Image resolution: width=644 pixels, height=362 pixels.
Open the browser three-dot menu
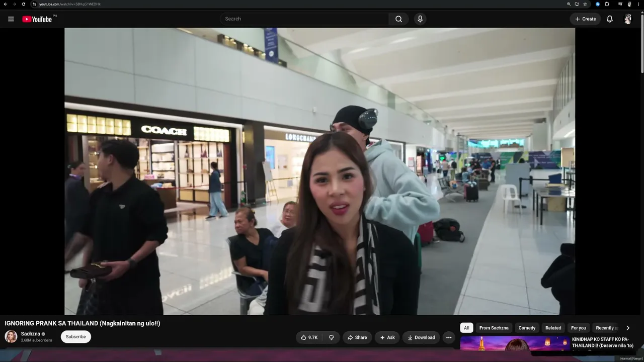638,4
